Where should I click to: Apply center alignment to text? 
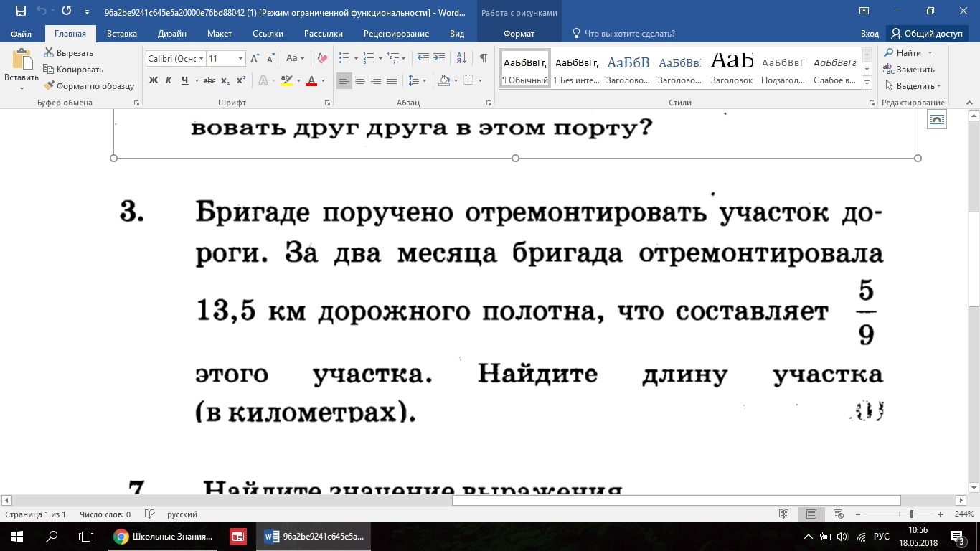click(360, 80)
